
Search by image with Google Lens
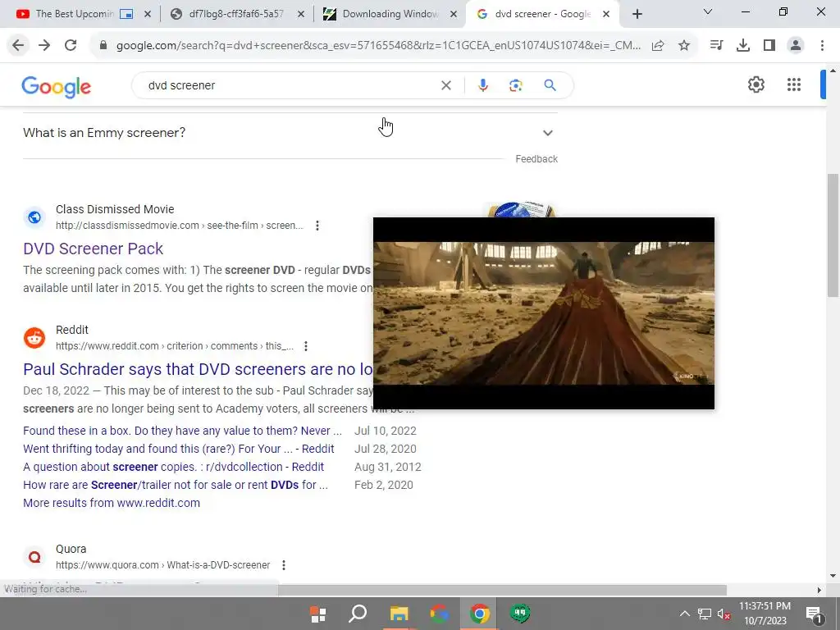pyautogui.click(x=515, y=85)
